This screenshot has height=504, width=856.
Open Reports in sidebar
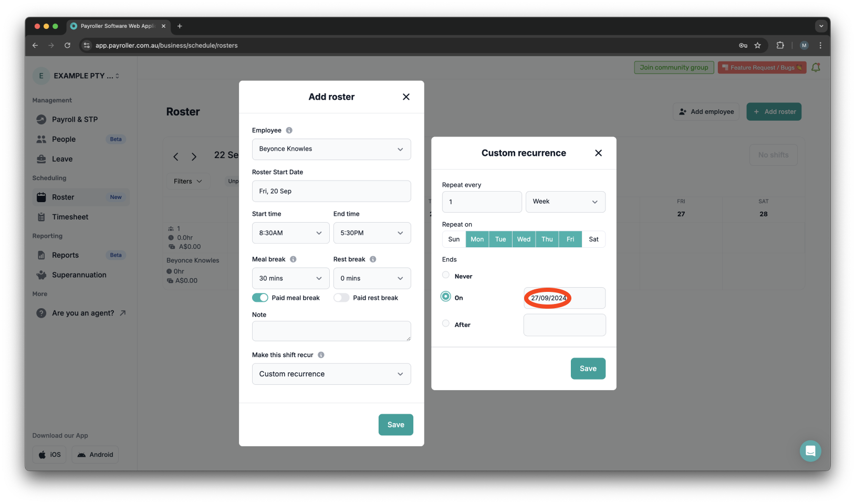tap(80, 255)
